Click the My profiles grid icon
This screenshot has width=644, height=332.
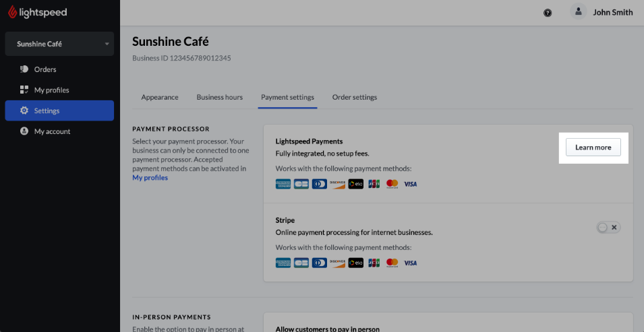click(x=24, y=90)
